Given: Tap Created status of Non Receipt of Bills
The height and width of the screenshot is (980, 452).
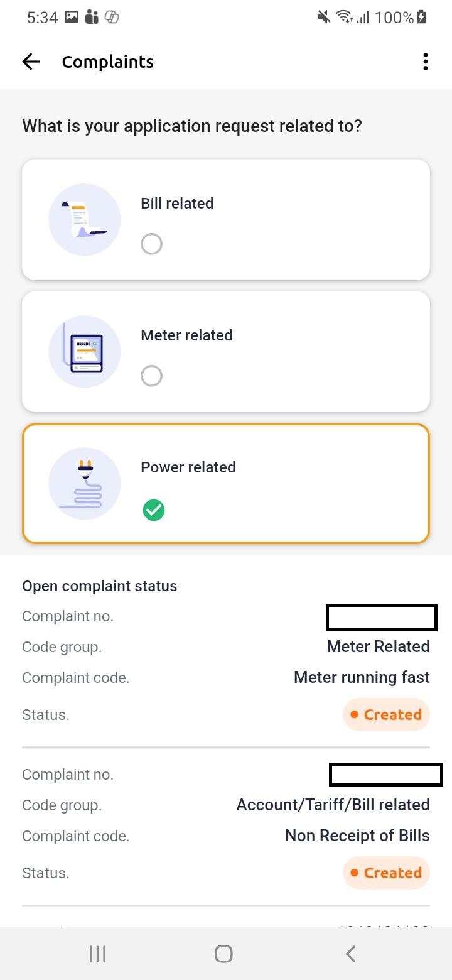Looking at the screenshot, I should (x=386, y=873).
